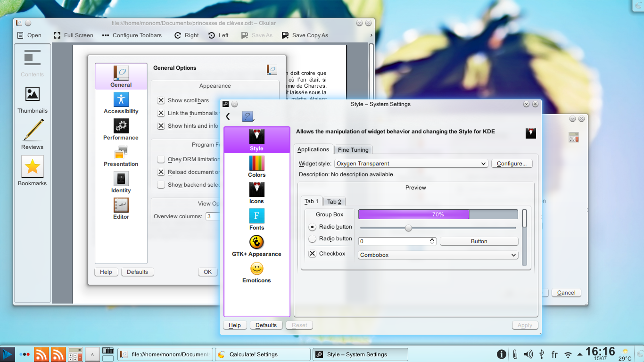The image size is (644, 362).
Task: Open the wifi network tray icon
Action: click(x=568, y=354)
